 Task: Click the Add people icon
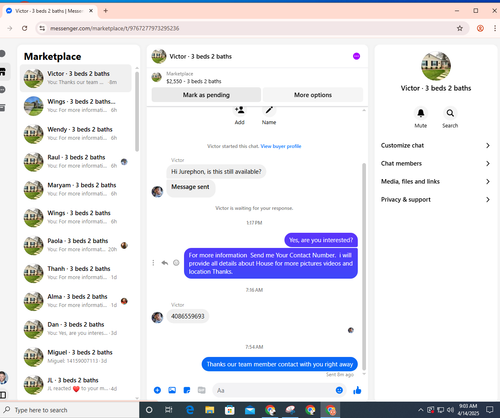tap(240, 110)
